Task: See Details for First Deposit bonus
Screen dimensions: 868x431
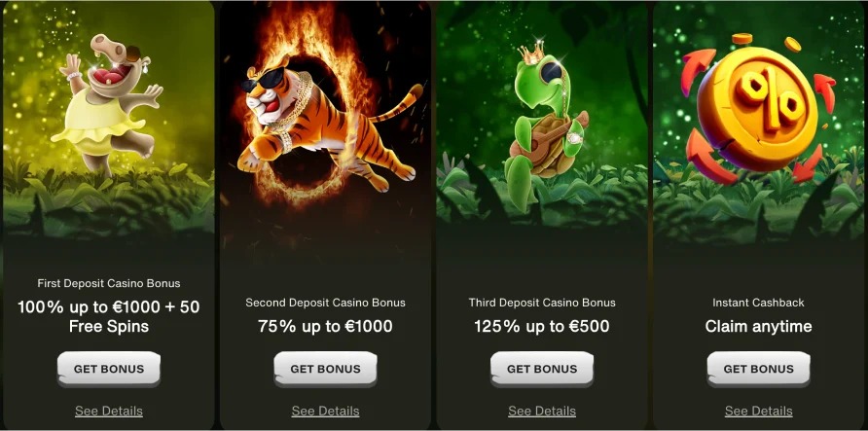Action: click(109, 412)
